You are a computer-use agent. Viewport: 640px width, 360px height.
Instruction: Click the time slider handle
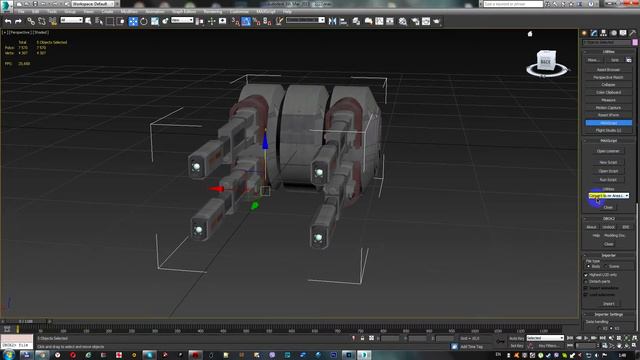coord(27,322)
